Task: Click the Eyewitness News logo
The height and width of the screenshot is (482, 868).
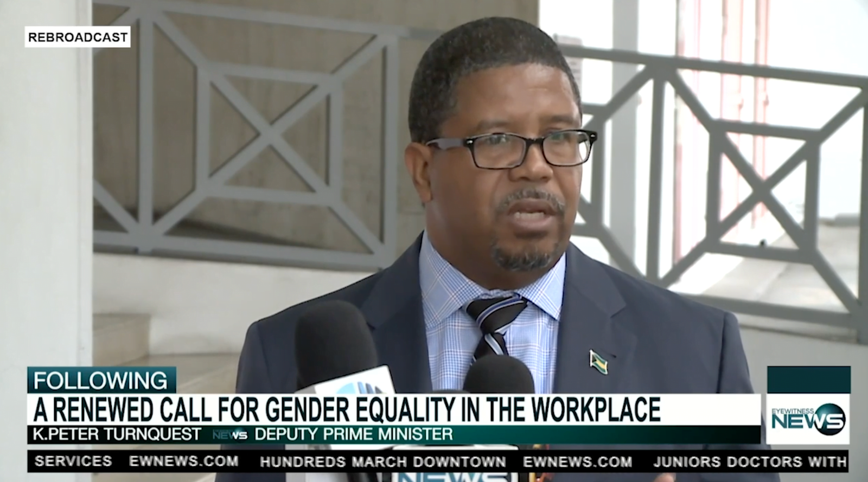Action: [808, 419]
